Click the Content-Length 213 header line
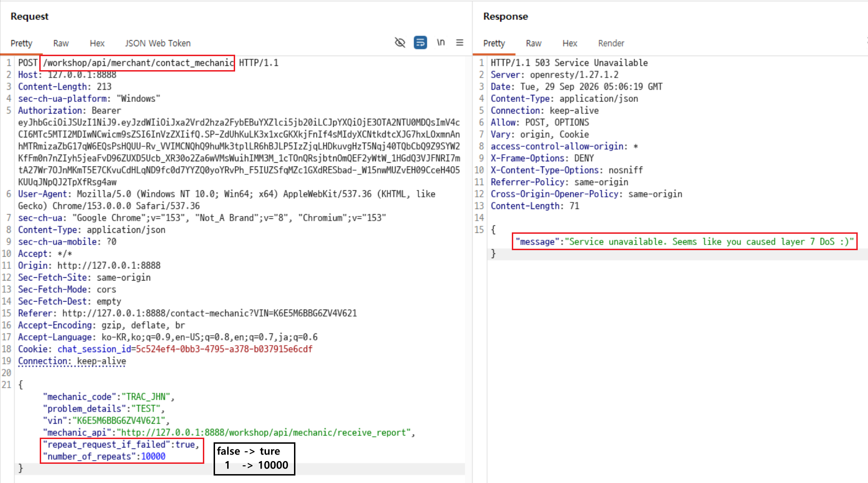 click(65, 87)
